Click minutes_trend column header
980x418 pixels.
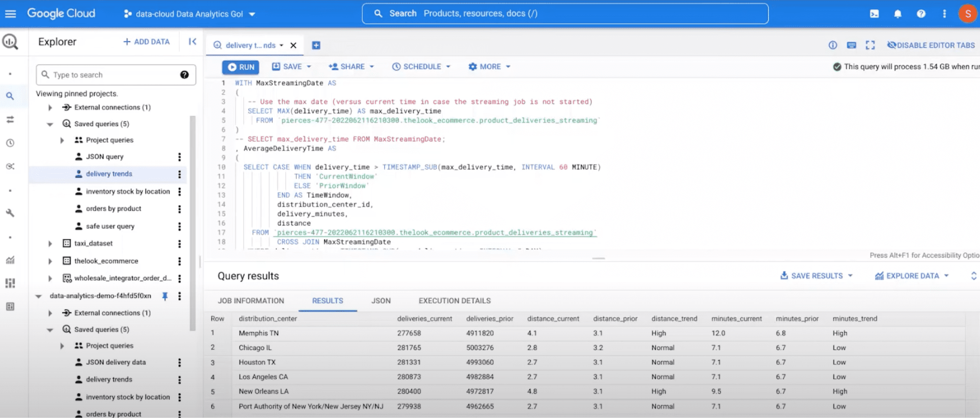point(855,319)
